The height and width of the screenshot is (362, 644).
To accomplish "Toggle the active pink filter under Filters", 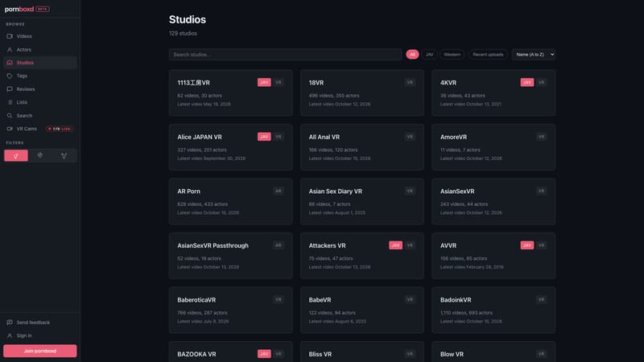I will (16, 155).
